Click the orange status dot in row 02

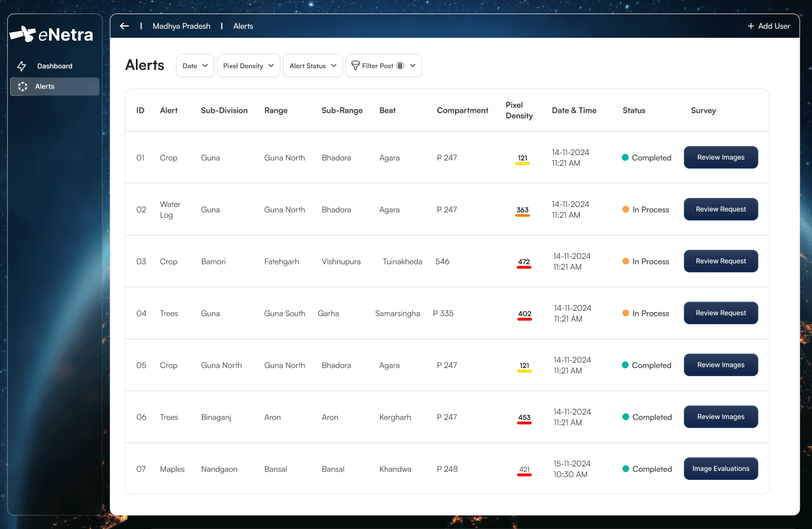[625, 209]
